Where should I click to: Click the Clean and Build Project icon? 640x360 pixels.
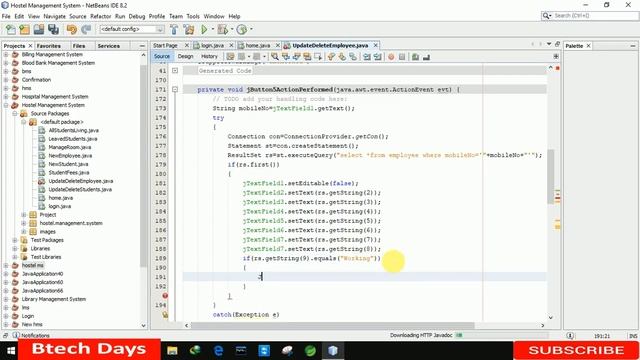[189, 29]
